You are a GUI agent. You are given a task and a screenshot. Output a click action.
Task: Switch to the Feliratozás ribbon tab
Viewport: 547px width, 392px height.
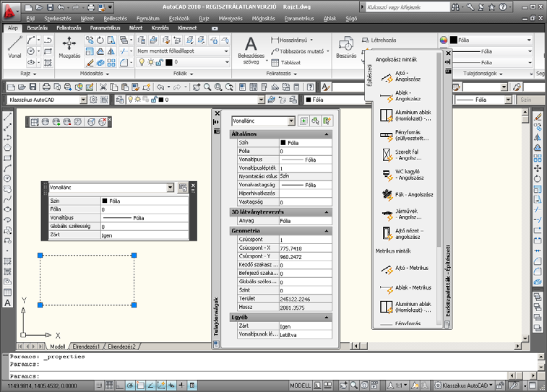69,28
